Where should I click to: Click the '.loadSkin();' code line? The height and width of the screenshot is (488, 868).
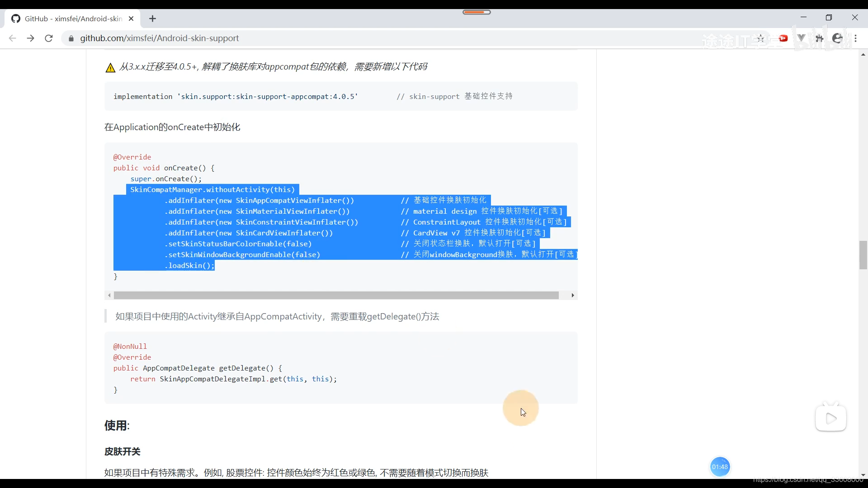(x=189, y=265)
